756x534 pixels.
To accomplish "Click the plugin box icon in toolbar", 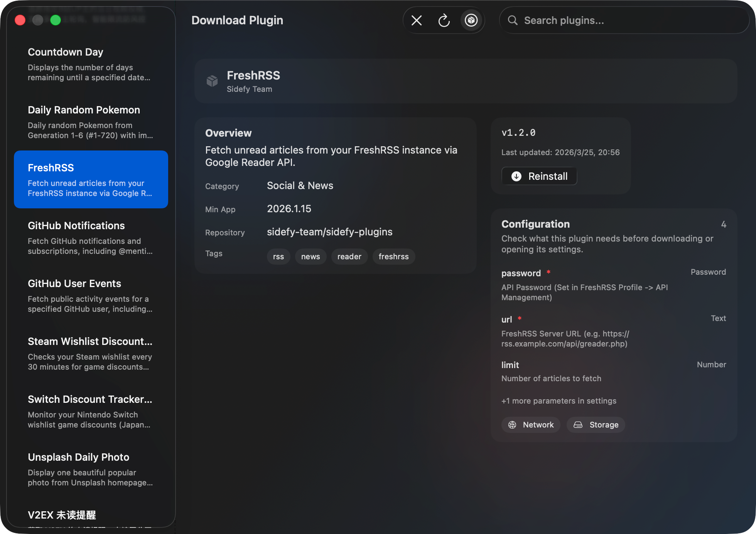I will [471, 20].
